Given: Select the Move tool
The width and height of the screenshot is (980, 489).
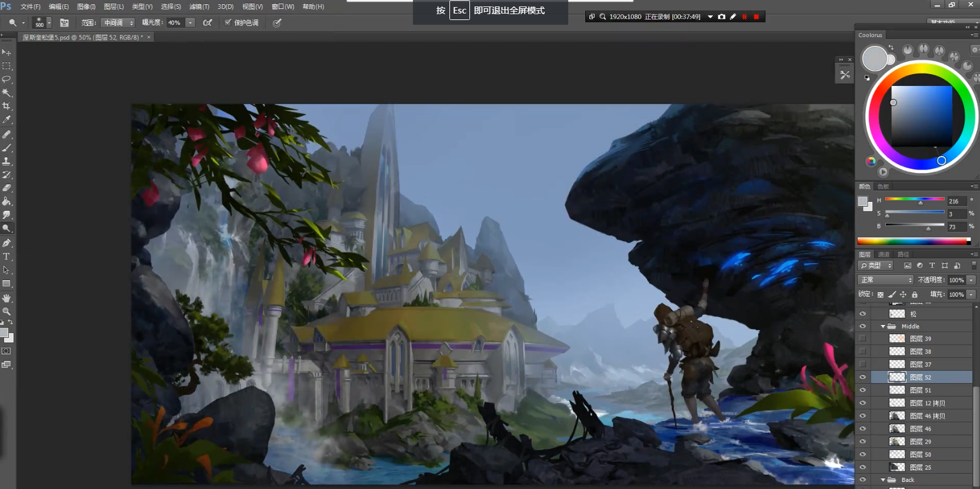Looking at the screenshot, I should (x=6, y=52).
